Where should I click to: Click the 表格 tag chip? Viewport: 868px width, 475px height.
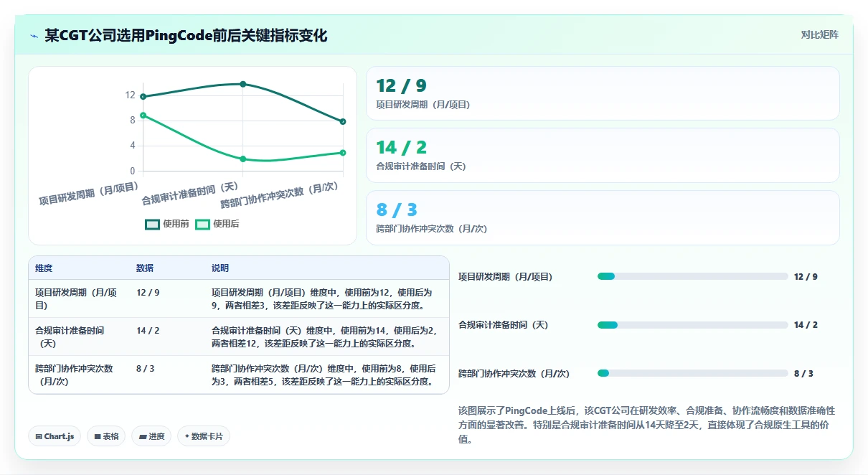[x=106, y=436]
